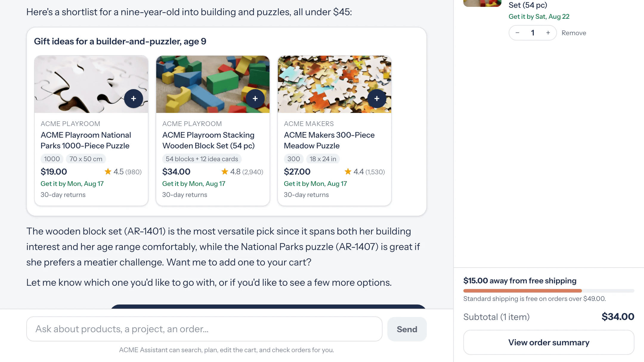Open ACME Playroom Stacking Wooden Block title
Screen dimensions: 644x362
click(x=208, y=140)
